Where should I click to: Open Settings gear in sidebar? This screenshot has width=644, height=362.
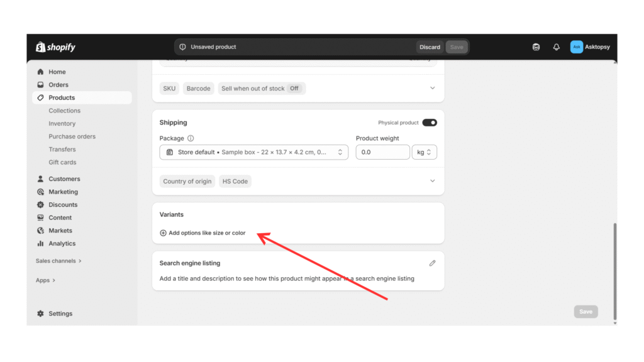point(41,314)
